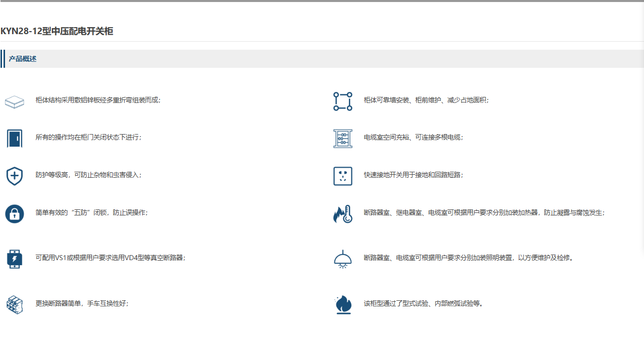The width and height of the screenshot is (644, 351).
Task: Select text about 手车互换性好
Action: coord(82,303)
